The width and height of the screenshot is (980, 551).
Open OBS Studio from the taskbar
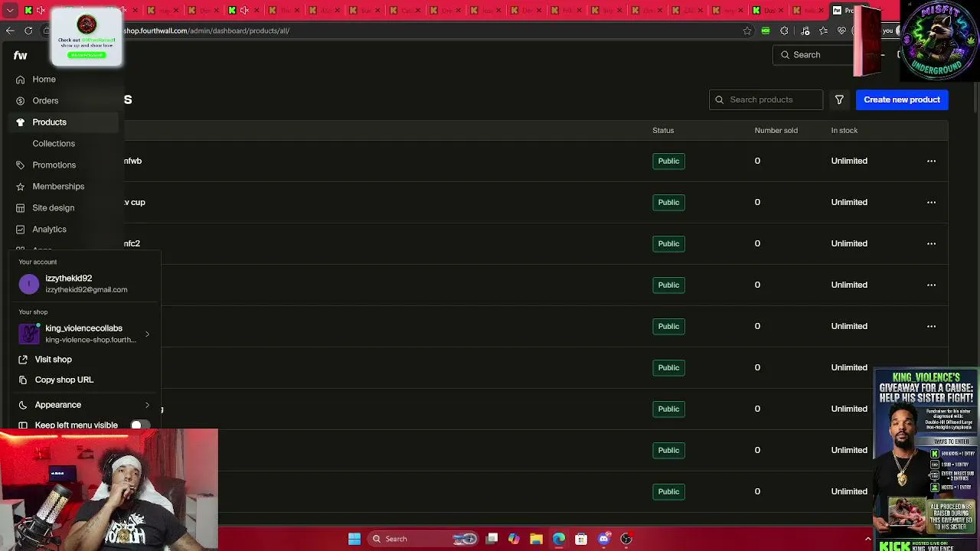click(626, 539)
